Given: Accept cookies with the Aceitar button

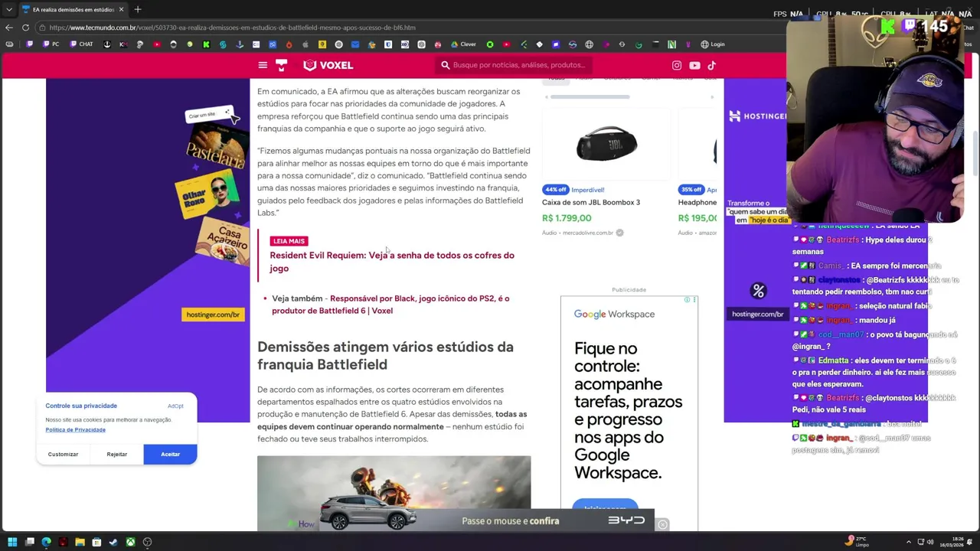Looking at the screenshot, I should coord(170,455).
